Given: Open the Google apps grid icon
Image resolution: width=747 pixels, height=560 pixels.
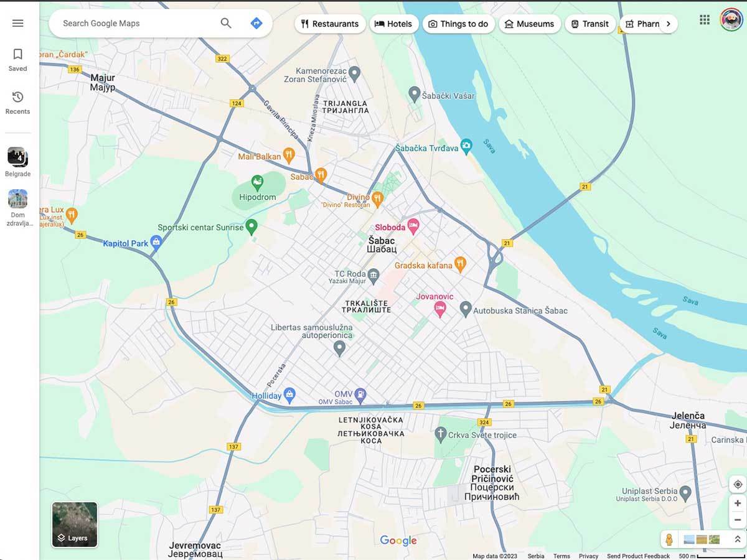Looking at the screenshot, I should tap(705, 20).
